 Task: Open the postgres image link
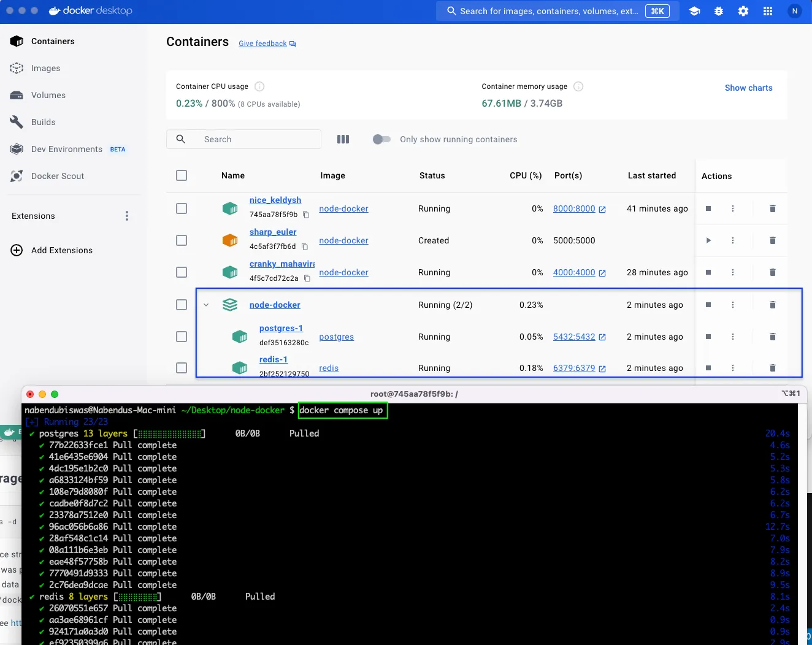pos(337,337)
